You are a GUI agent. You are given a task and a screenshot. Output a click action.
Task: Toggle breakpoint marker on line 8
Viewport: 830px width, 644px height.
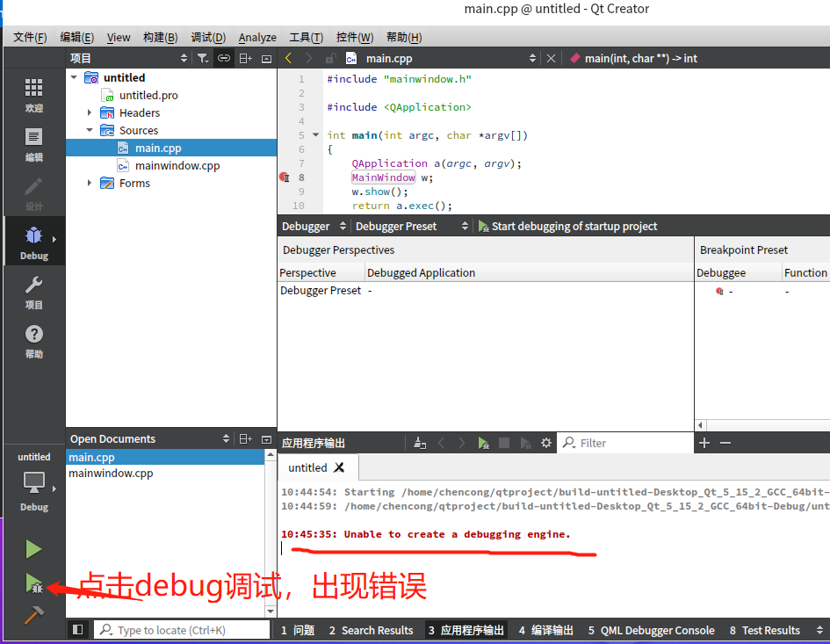[x=285, y=177]
